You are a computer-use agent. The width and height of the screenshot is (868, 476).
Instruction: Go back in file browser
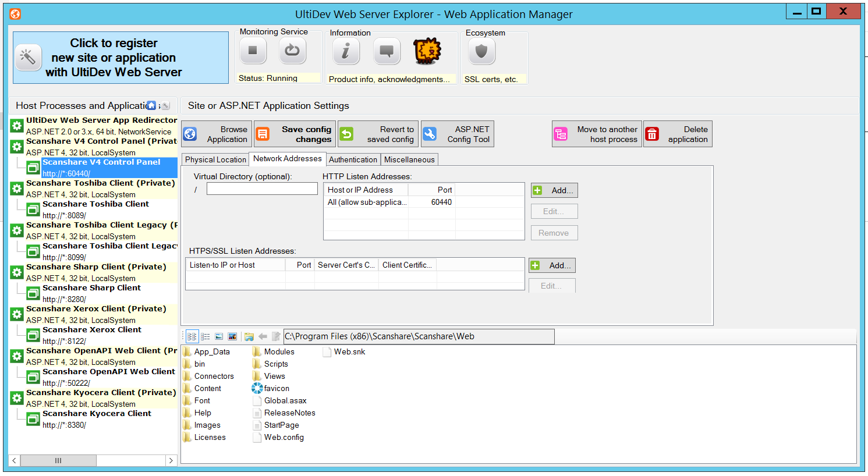coord(263,336)
